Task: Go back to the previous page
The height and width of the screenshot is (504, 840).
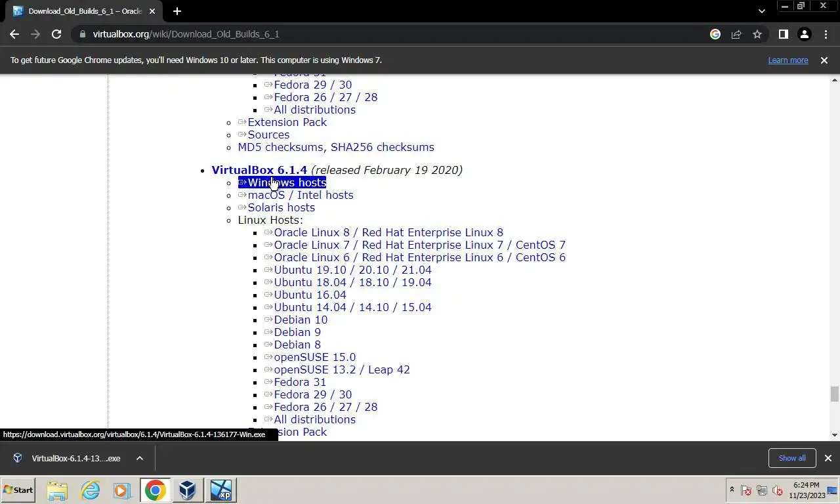Action: (14, 34)
